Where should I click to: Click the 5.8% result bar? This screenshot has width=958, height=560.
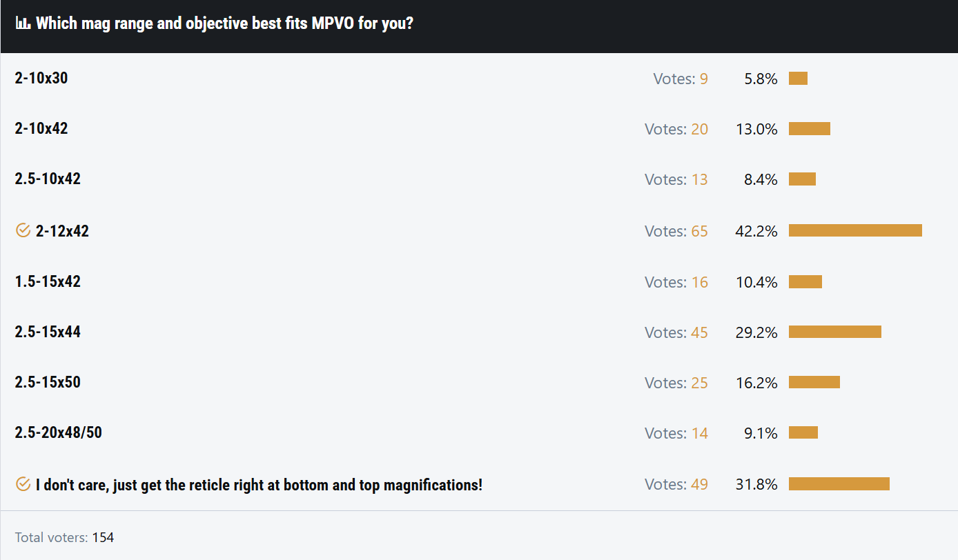(x=798, y=78)
